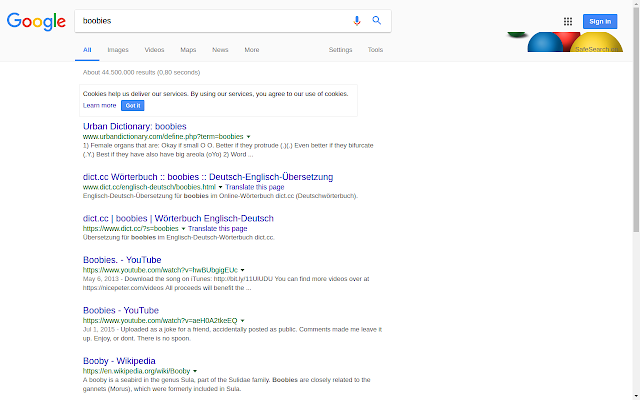Expand arrow beside en.wikipedia.org URL
The height and width of the screenshot is (400, 640).
tap(195, 371)
